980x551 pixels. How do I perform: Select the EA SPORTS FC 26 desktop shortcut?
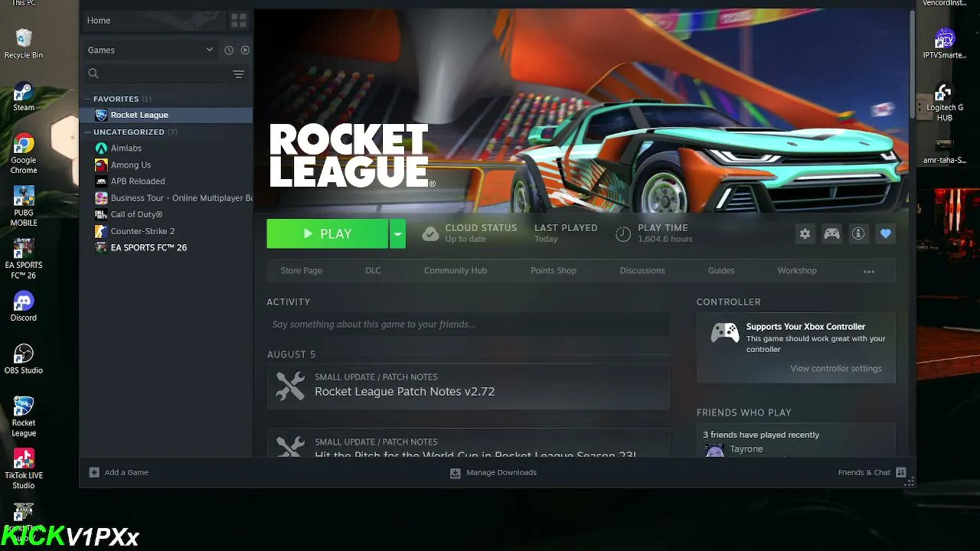pyautogui.click(x=24, y=259)
